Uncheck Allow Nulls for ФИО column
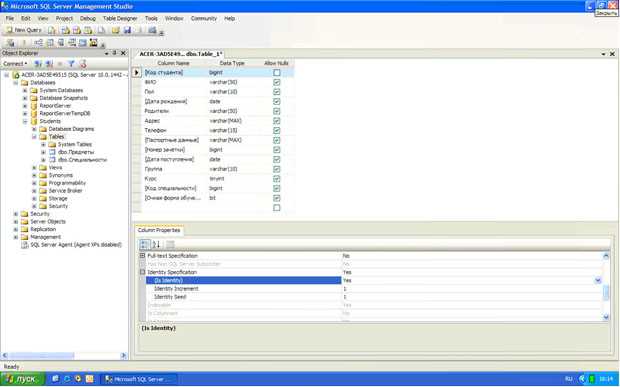This screenshot has height=387, width=620. pos(277,82)
